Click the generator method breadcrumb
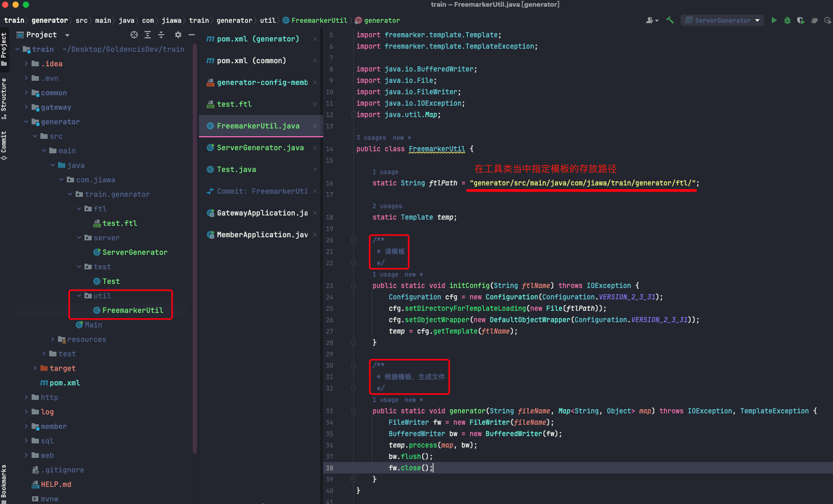Screen dimensions: 833x504 coord(377,20)
